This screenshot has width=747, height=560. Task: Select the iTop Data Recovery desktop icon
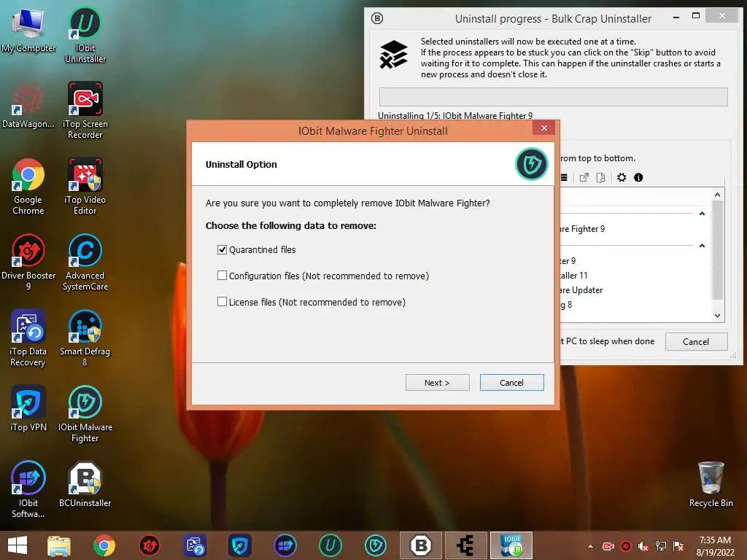click(28, 338)
